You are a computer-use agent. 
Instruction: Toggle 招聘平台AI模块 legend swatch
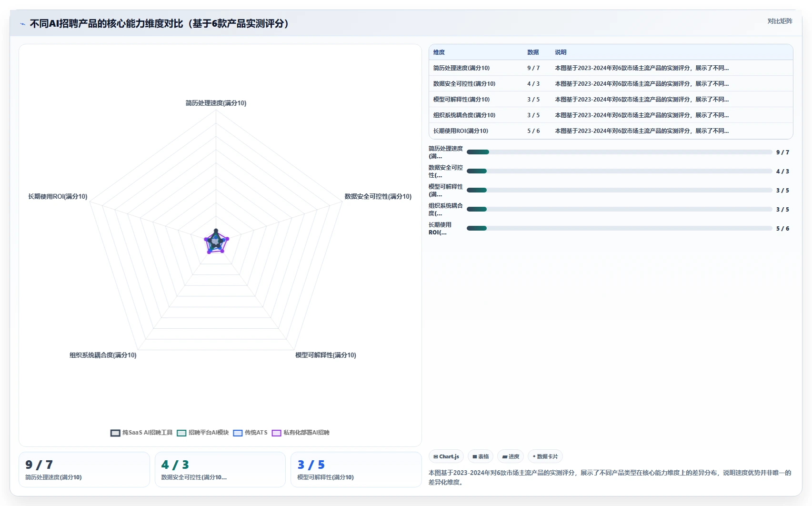click(181, 433)
